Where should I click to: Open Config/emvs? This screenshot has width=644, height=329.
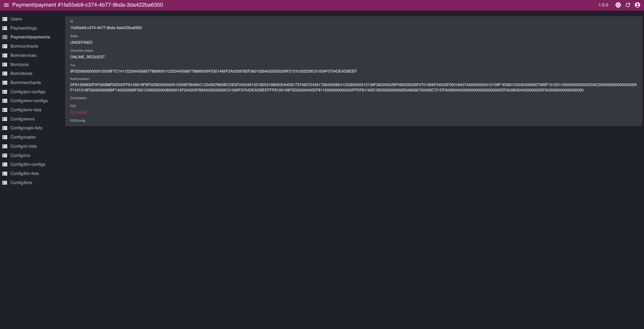point(22,119)
